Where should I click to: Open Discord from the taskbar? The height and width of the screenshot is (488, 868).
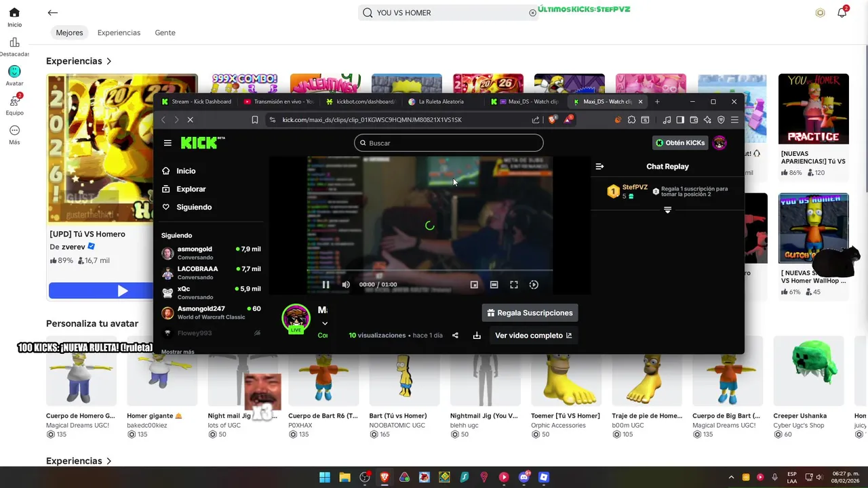coord(524,477)
